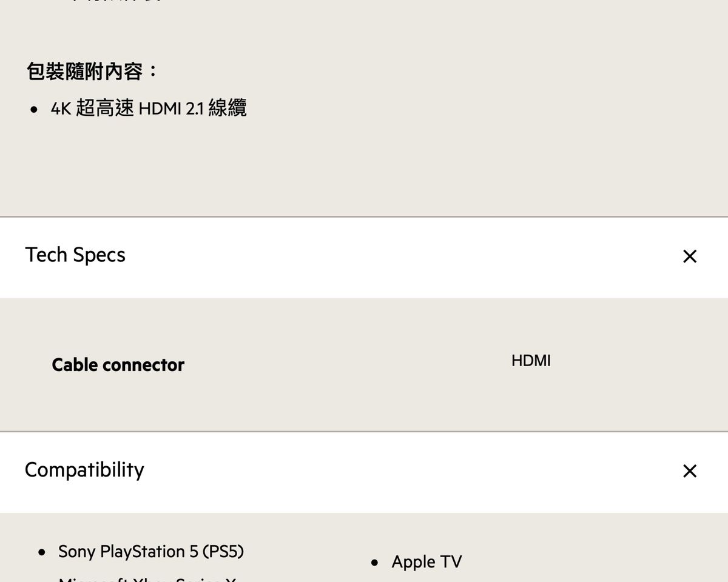The width and height of the screenshot is (728, 582).
Task: Click the bullet before the 4K cable item
Action: pyautogui.click(x=35, y=110)
